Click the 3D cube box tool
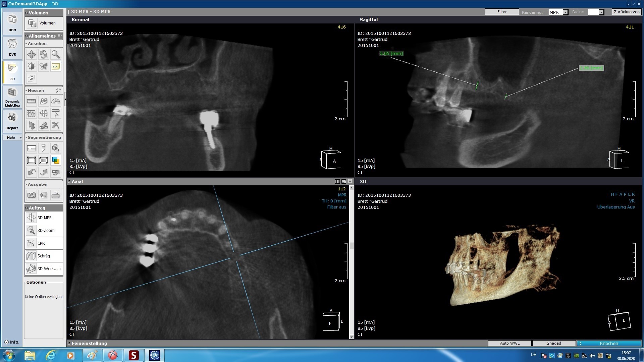Viewport: 644px width, 362px height. pos(32,78)
